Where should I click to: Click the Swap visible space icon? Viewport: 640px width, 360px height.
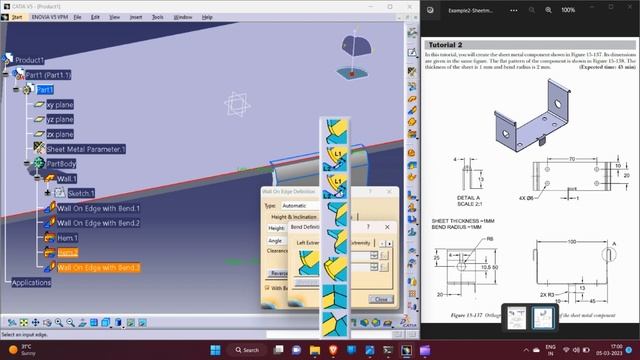[x=142, y=323]
